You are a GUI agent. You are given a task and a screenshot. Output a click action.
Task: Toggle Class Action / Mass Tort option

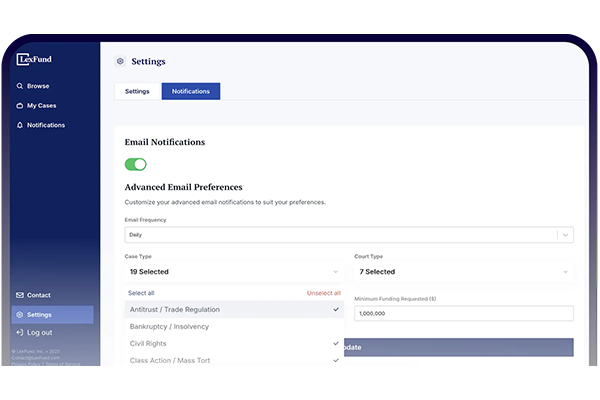point(234,361)
